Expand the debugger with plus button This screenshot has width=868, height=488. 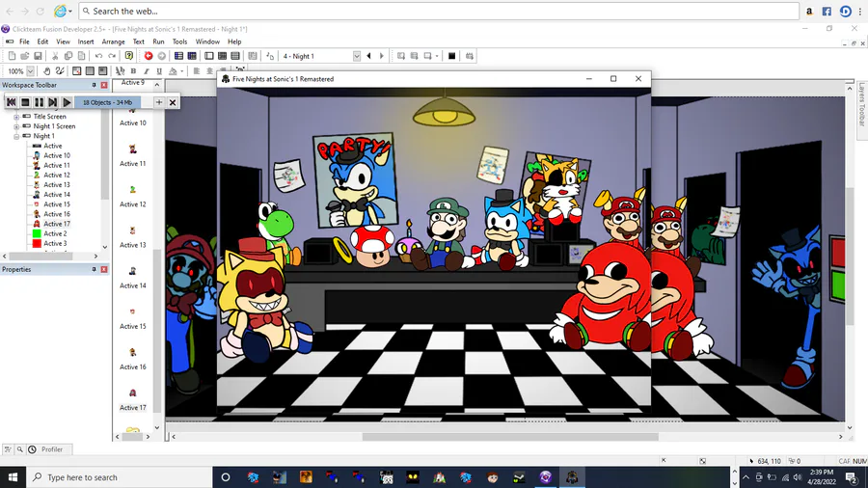click(159, 102)
